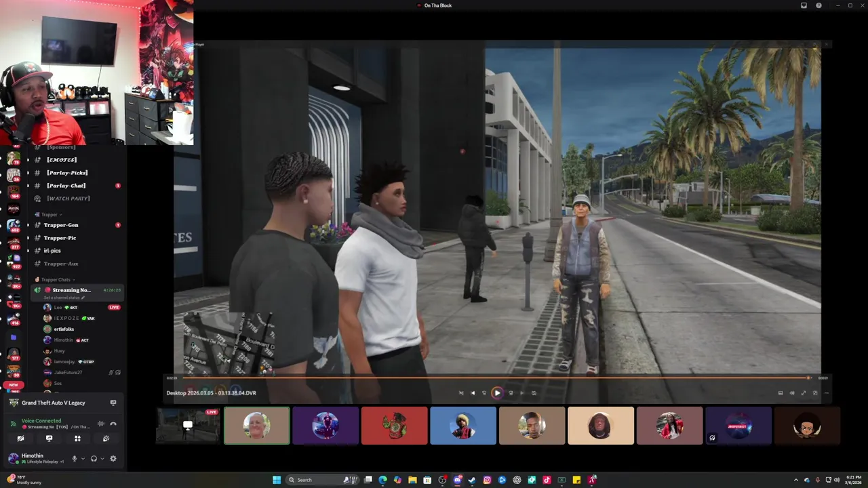The height and width of the screenshot is (488, 868).
Task: Open the soundboard icon
Action: (x=106, y=439)
